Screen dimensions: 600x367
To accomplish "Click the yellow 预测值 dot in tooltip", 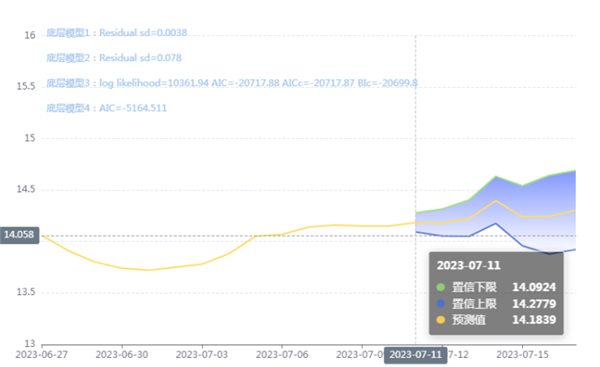I will click(x=441, y=320).
